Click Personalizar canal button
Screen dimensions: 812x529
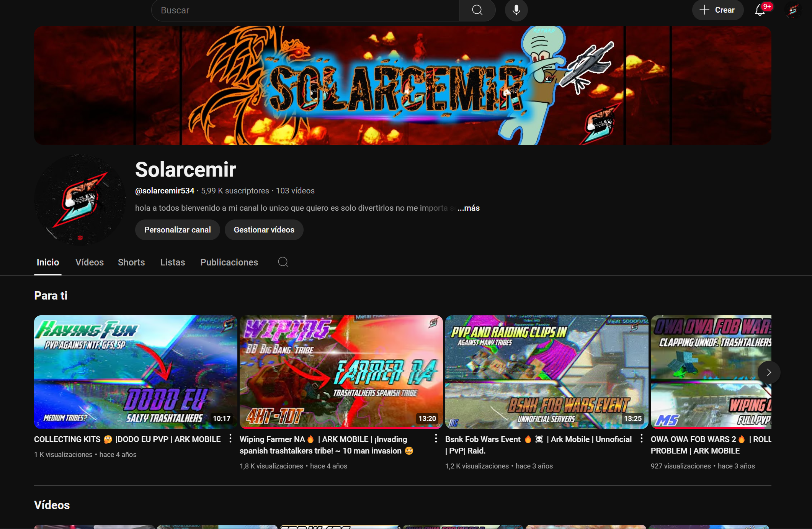point(177,230)
